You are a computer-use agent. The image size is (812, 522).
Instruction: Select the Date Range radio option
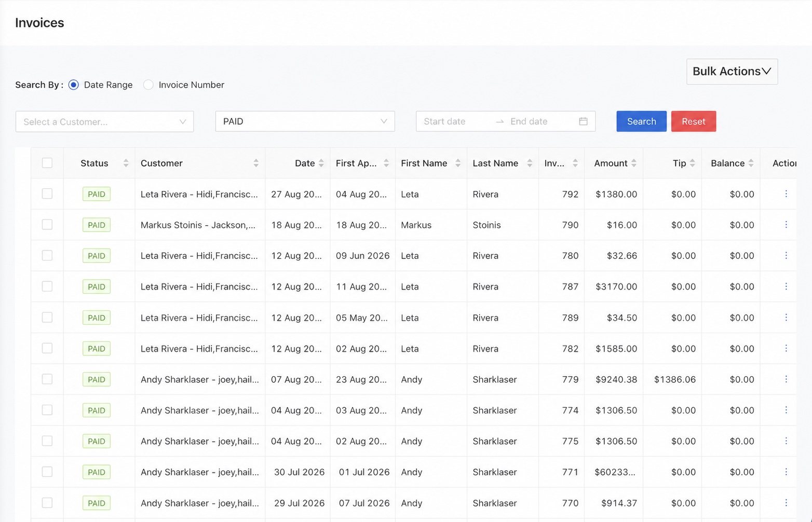(74, 85)
